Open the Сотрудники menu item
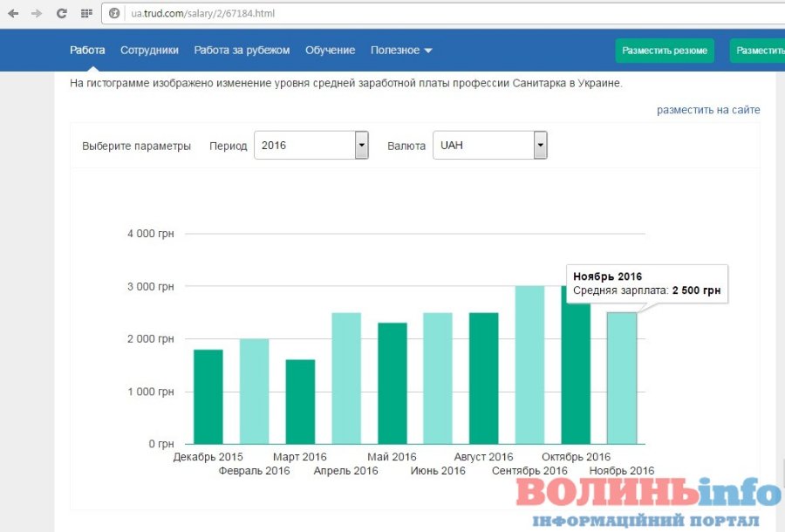This screenshot has width=785, height=532. (x=149, y=51)
